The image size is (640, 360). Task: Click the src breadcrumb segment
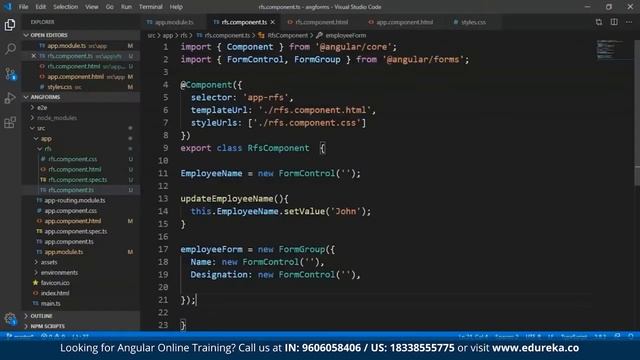coord(151,36)
